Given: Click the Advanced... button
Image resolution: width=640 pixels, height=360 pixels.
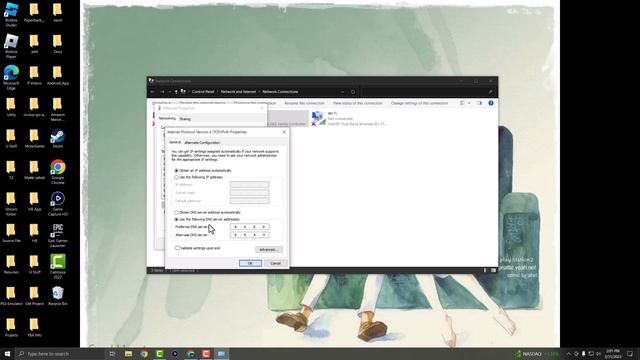Looking at the screenshot, I should tap(269, 249).
